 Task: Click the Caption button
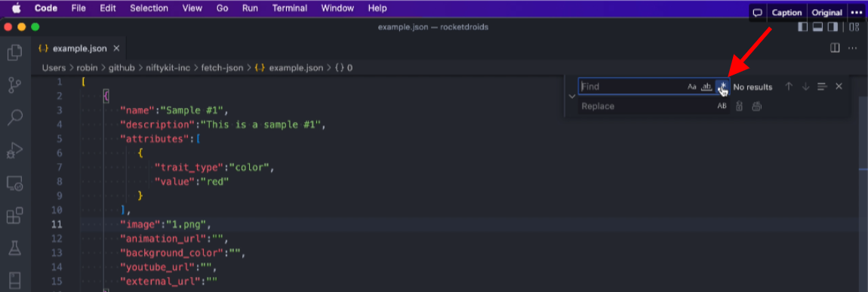[x=786, y=13]
